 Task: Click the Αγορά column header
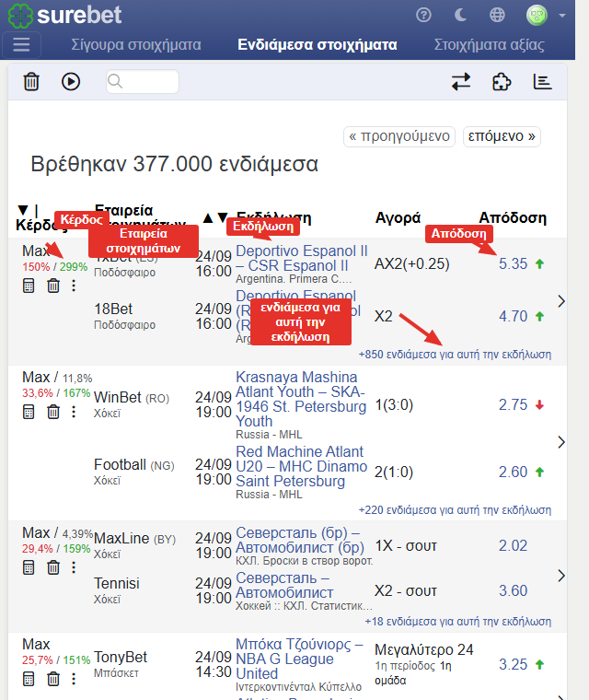pos(398,217)
